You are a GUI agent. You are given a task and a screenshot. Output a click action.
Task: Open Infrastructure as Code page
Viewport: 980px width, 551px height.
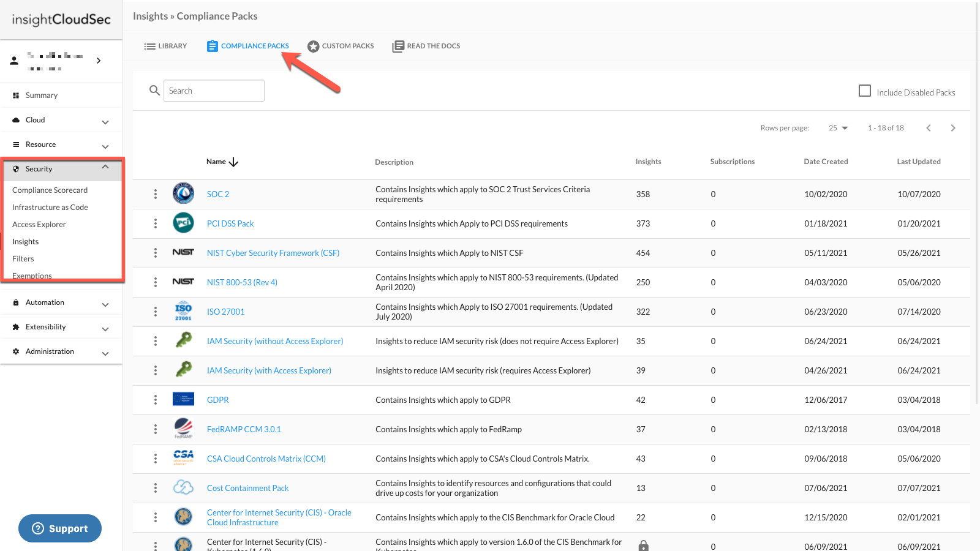coord(50,208)
